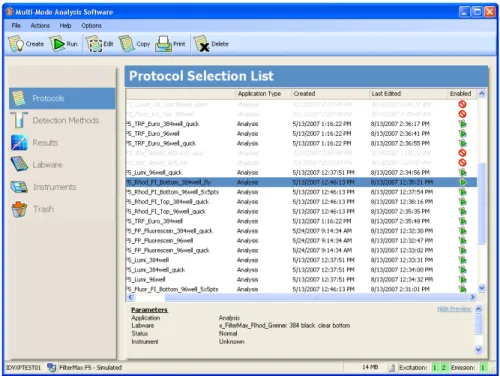Select the F5_Fluor_FI_Bottom_96well_5x5pts protocol

tap(172, 289)
